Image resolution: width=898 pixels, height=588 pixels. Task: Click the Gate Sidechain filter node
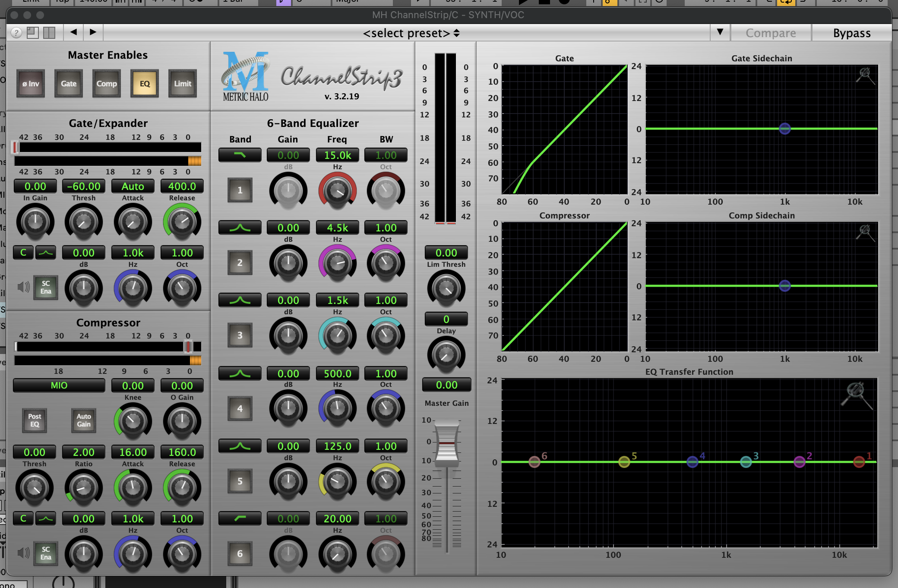click(x=785, y=129)
